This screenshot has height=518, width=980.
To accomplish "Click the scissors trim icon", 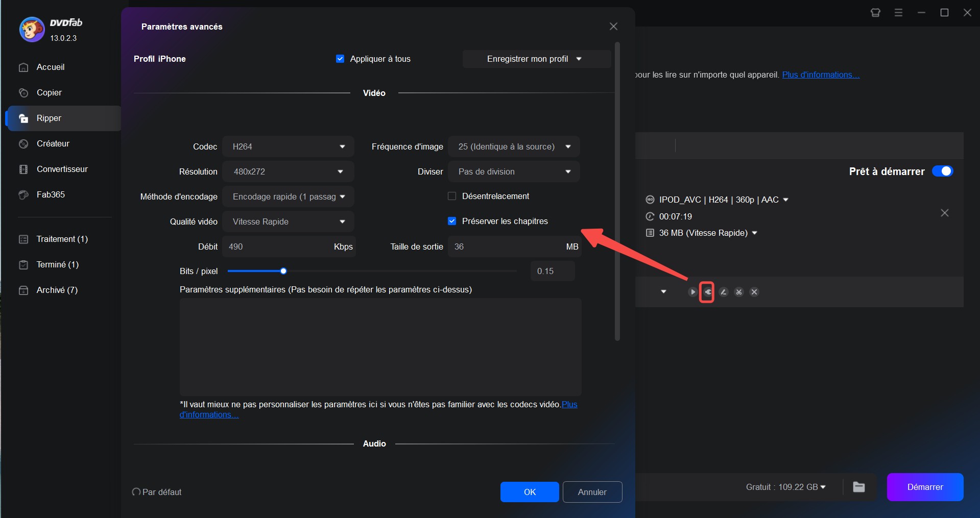I will point(738,292).
